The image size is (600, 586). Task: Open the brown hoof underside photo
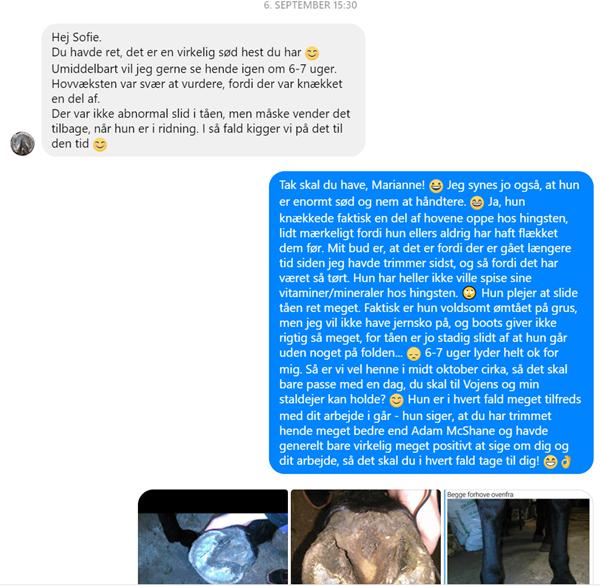point(366,537)
